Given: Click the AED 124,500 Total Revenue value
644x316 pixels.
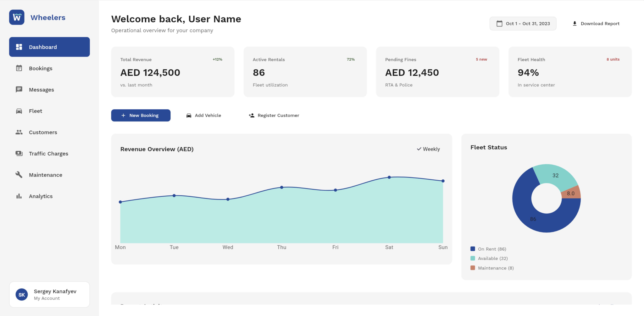Looking at the screenshot, I should point(150,73).
